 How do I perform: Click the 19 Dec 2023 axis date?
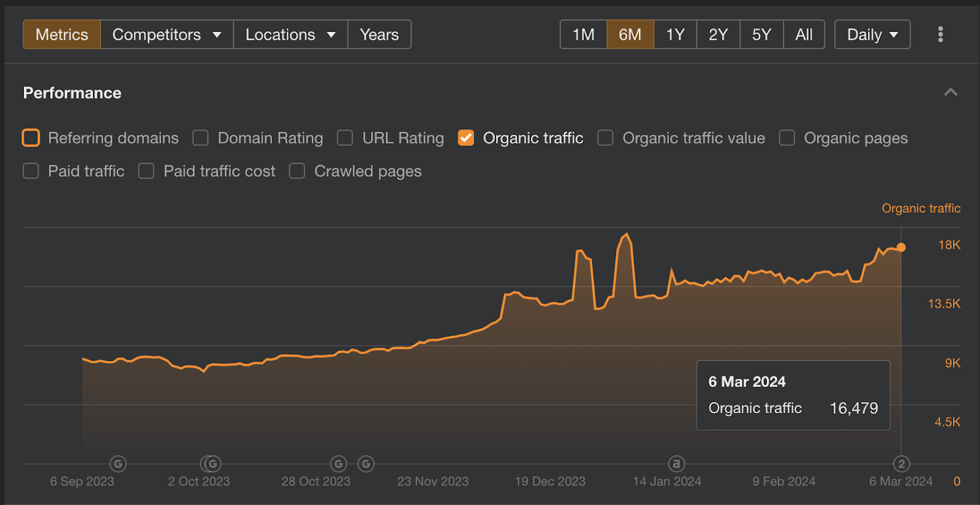550,482
